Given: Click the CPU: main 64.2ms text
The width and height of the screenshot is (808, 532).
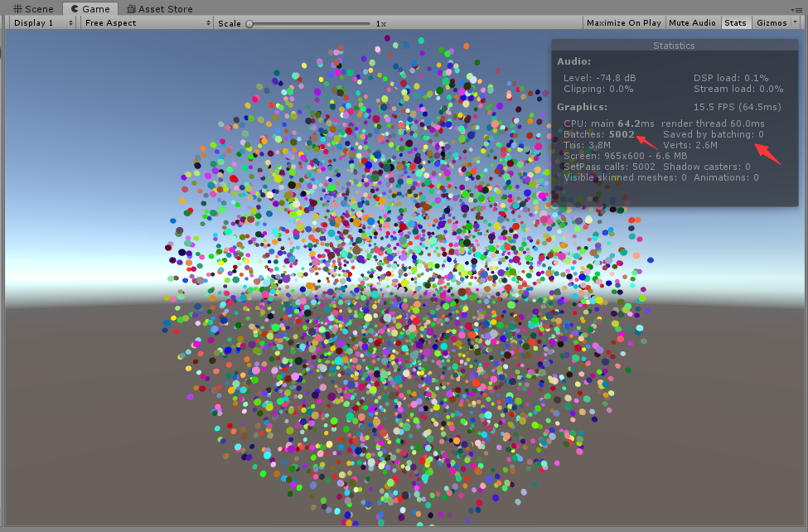Looking at the screenshot, I should pyautogui.click(x=608, y=123).
